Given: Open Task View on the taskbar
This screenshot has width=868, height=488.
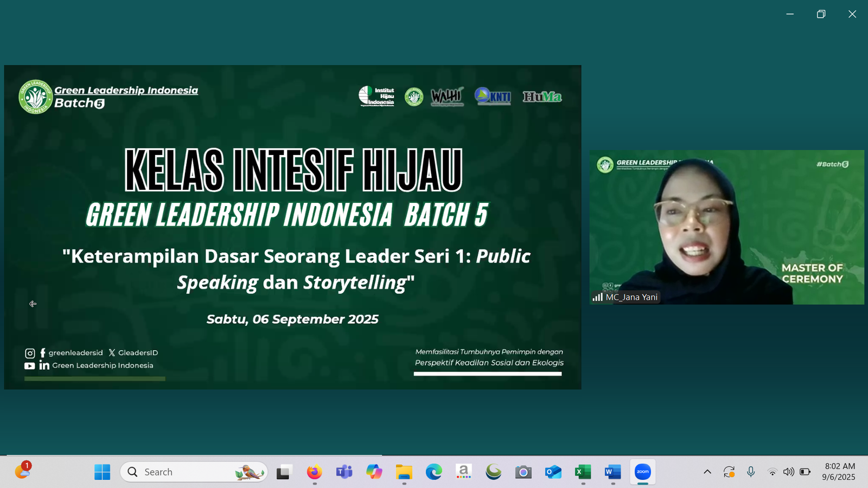Looking at the screenshot, I should tap(283, 472).
